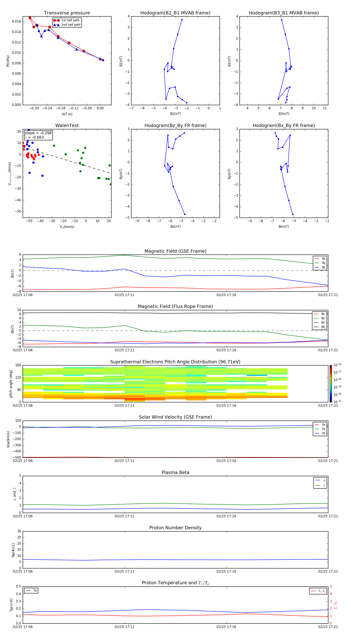Click 'r = -0.663' annotation

35,137
